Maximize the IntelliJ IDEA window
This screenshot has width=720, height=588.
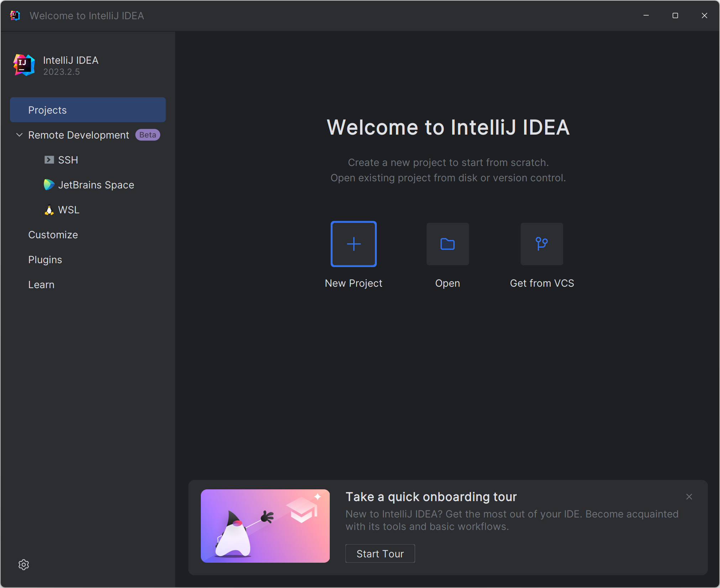pos(675,16)
